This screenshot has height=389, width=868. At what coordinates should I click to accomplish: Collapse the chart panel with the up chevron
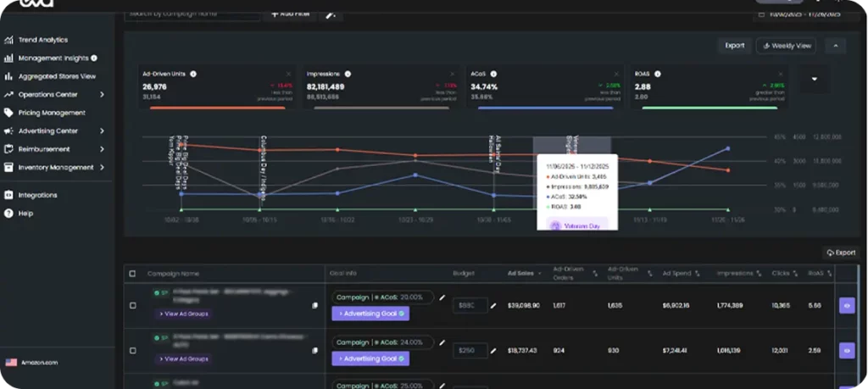pos(835,46)
